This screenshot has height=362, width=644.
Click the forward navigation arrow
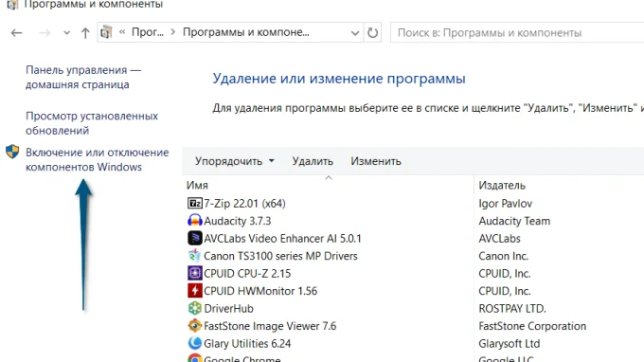[45, 33]
